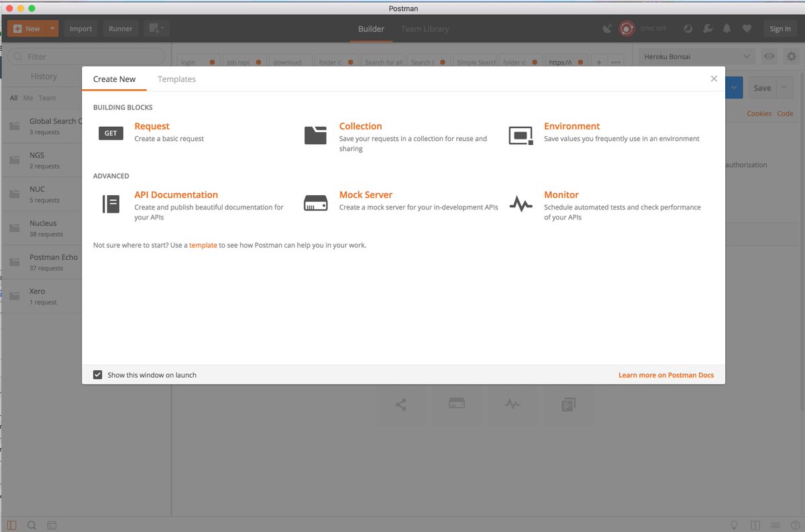Click the Code link
Viewport: 805px width, 532px height.
tap(785, 113)
